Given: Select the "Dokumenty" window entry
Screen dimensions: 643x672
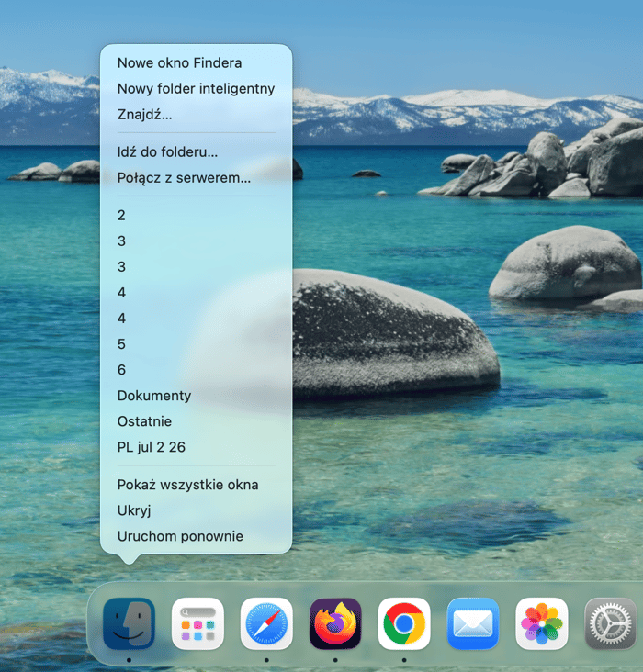Looking at the screenshot, I should tap(196, 395).
